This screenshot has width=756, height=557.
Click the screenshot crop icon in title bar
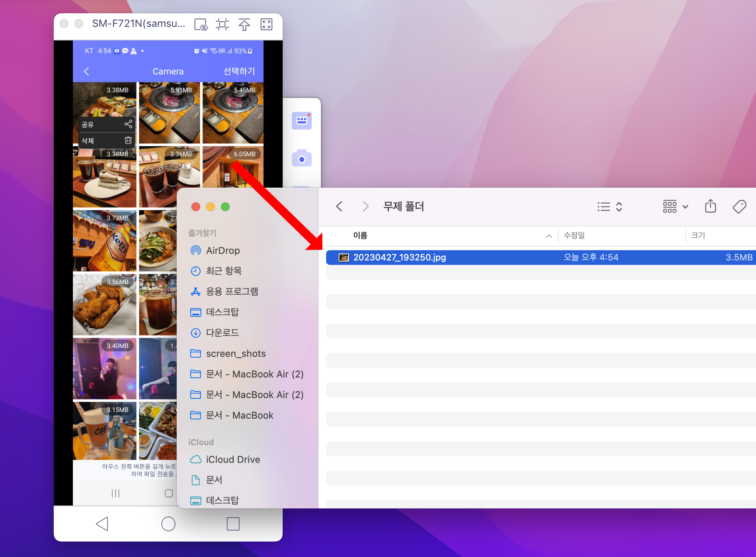click(222, 25)
